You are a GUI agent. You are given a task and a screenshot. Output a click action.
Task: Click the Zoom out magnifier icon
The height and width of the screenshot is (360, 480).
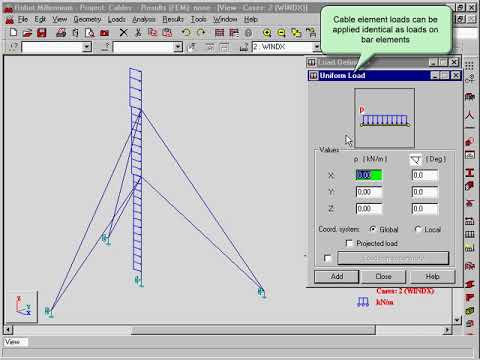[281, 33]
